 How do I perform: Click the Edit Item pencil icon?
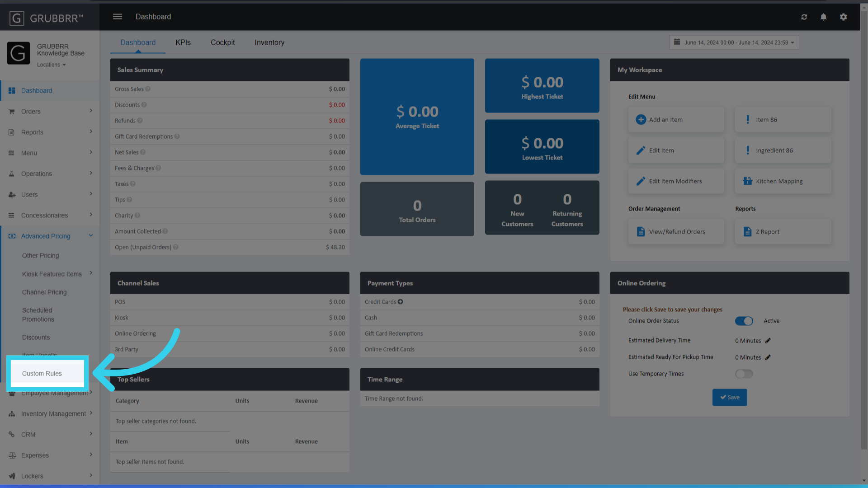tap(641, 150)
